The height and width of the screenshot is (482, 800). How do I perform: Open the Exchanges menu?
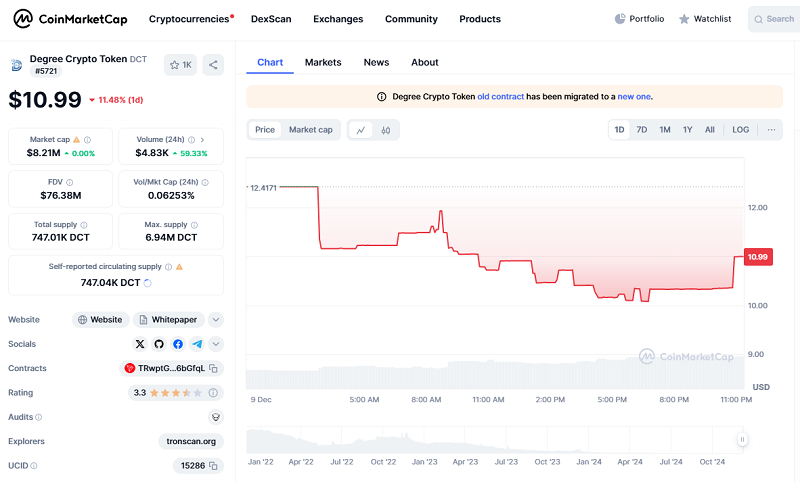point(338,19)
